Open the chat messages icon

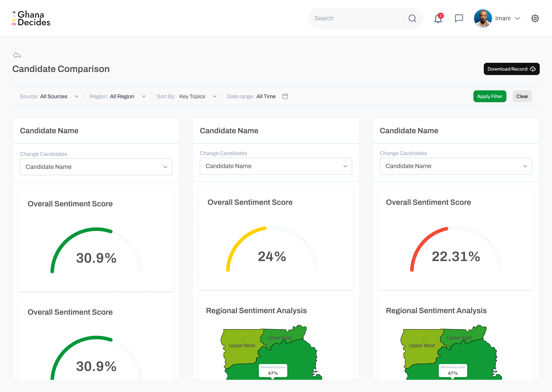tap(459, 18)
